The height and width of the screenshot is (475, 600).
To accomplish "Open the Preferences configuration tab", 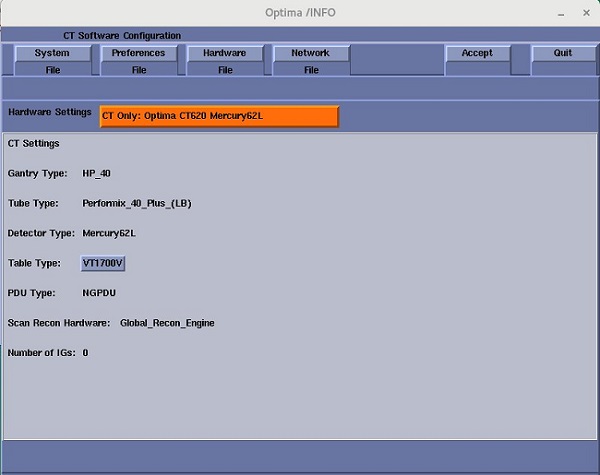I will pyautogui.click(x=138, y=53).
